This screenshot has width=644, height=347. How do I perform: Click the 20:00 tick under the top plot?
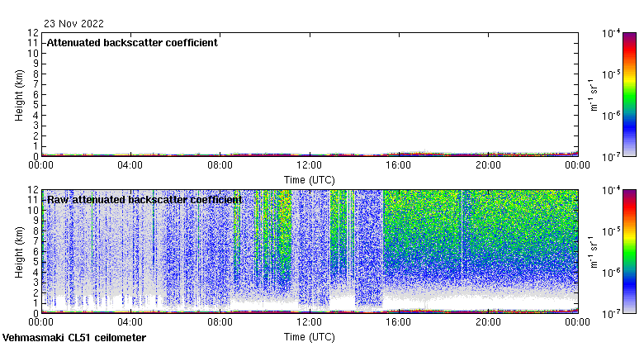[488, 165]
